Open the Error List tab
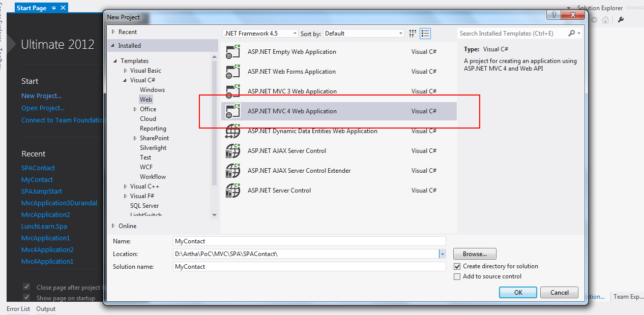 18,309
